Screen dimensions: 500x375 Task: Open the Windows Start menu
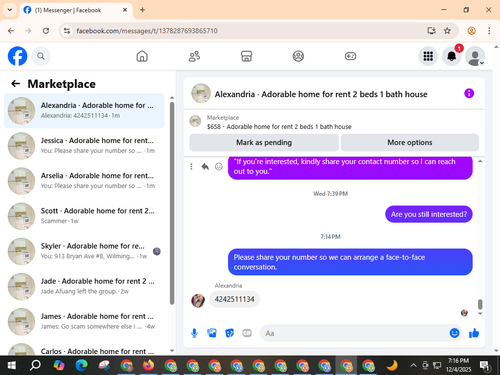pos(12,366)
